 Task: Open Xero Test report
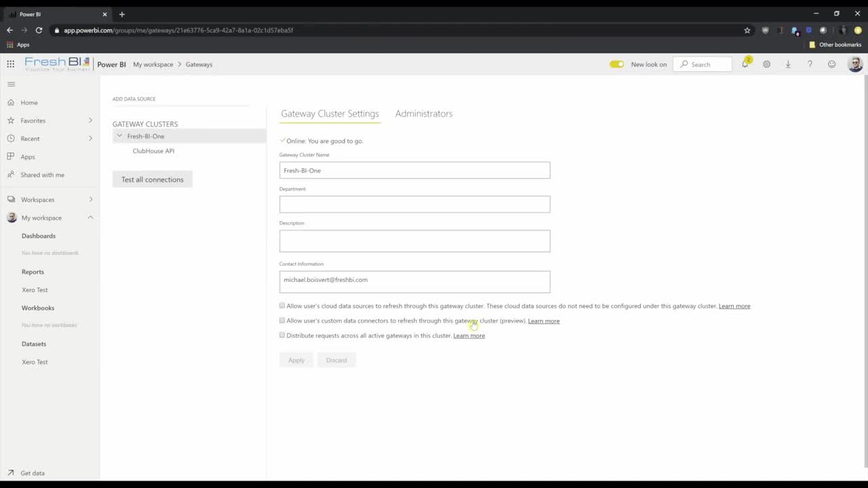click(x=35, y=290)
